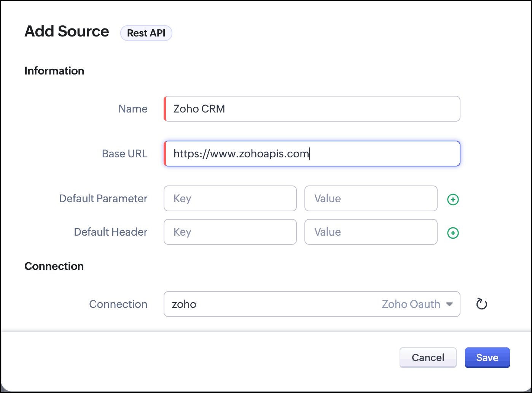Screen dimensions: 532x393
Task: Refresh the connection list icon
Action: [x=481, y=304]
